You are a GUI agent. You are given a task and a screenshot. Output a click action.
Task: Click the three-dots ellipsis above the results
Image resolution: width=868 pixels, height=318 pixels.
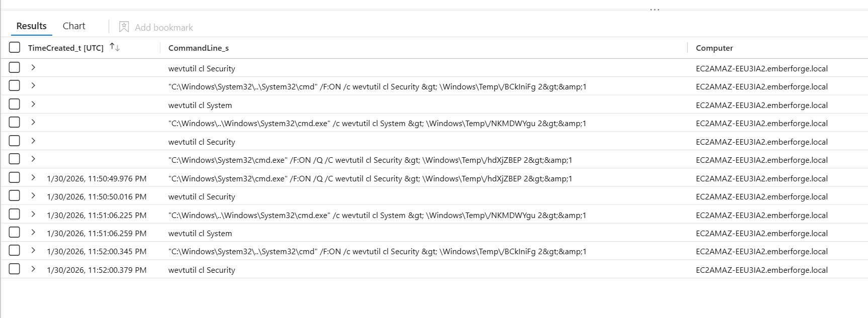pos(654,10)
